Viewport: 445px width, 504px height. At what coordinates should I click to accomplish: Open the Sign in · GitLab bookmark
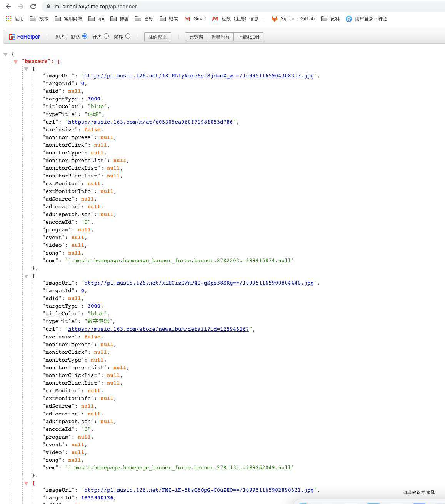(x=293, y=18)
